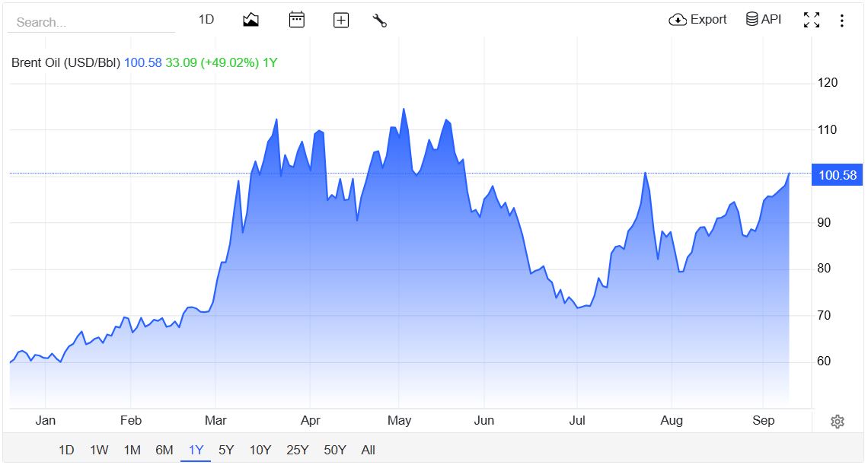Click the current price label 100.58 on axis
Image resolution: width=868 pixels, height=465 pixels.
[837, 175]
